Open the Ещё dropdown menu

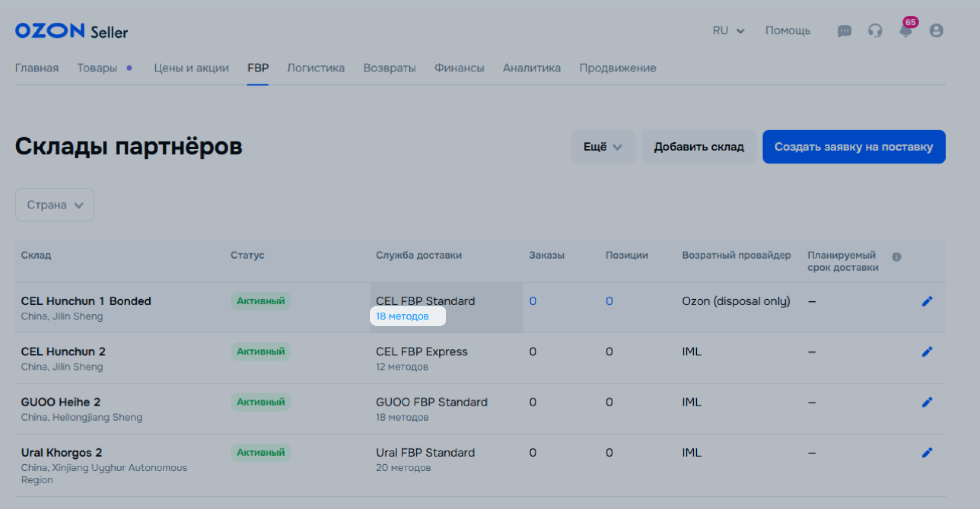coord(603,147)
